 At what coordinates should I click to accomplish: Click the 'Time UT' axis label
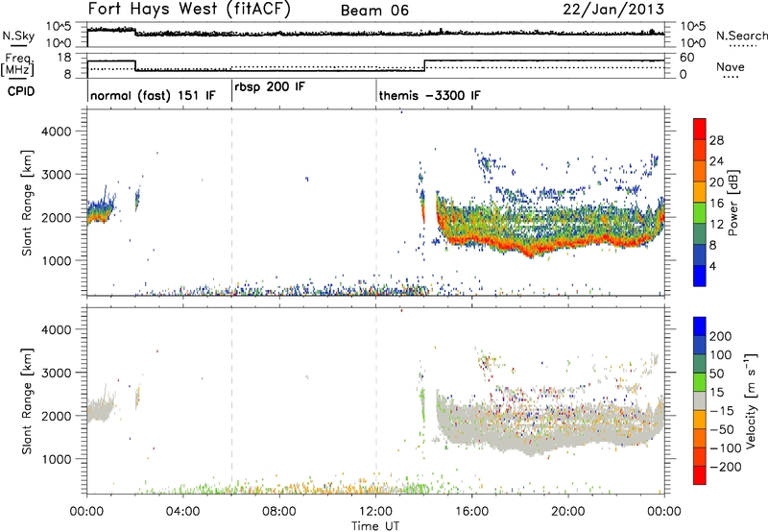(375, 526)
